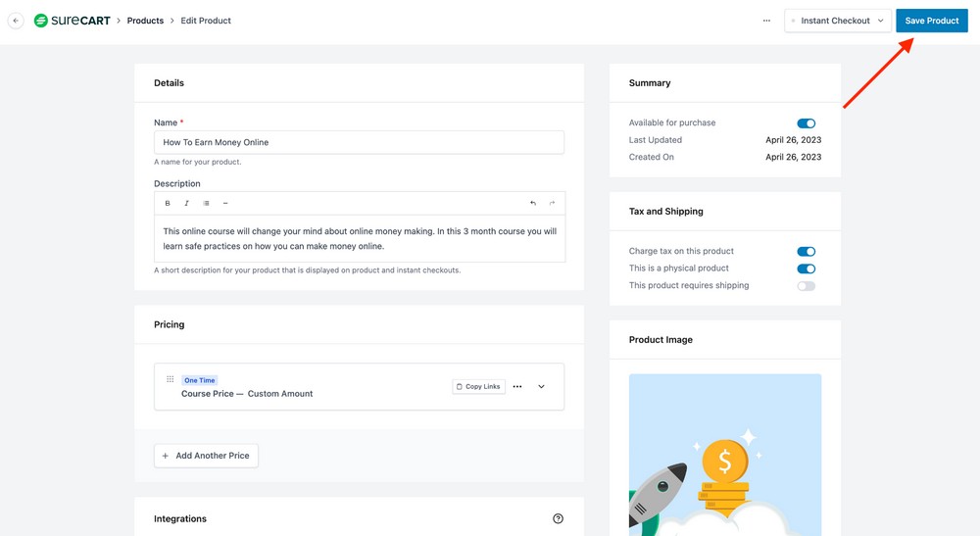Turn off This is a physical product

[806, 268]
